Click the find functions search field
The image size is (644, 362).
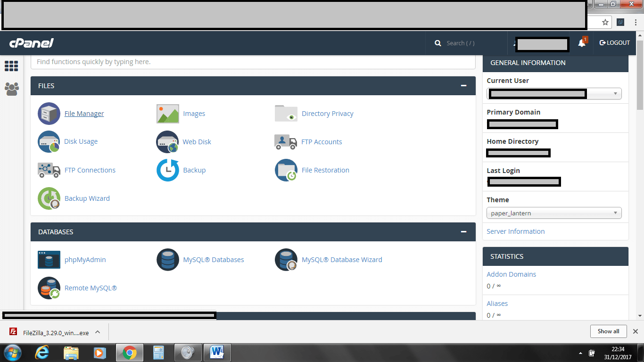(253, 62)
